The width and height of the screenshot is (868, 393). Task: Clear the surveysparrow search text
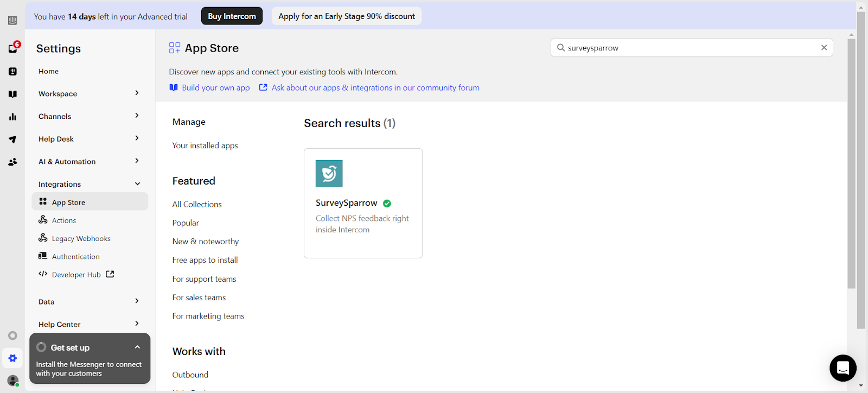pyautogui.click(x=824, y=48)
